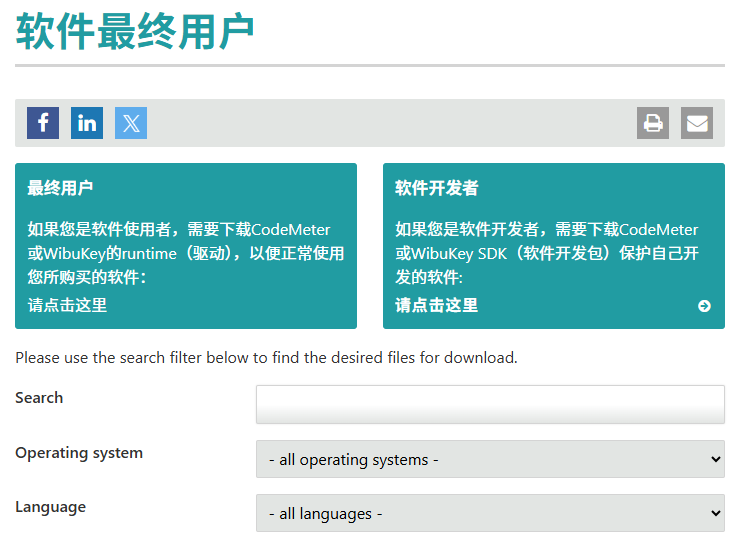Share page on LinkedIn
The width and height of the screenshot is (742, 553).
(87, 123)
